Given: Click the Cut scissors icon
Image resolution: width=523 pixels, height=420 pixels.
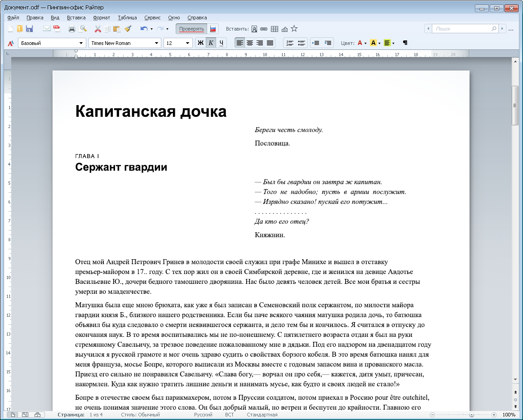Looking at the screenshot, I should coord(98,29).
